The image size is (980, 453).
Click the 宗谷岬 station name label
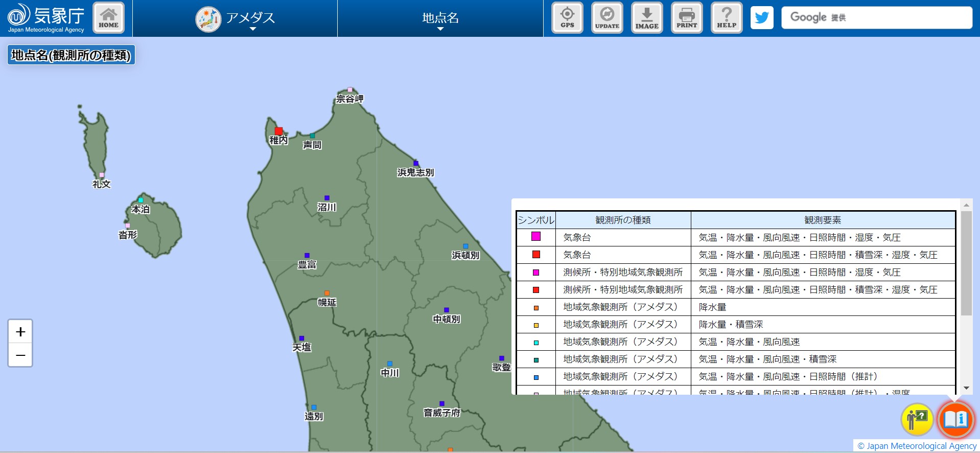(x=350, y=99)
